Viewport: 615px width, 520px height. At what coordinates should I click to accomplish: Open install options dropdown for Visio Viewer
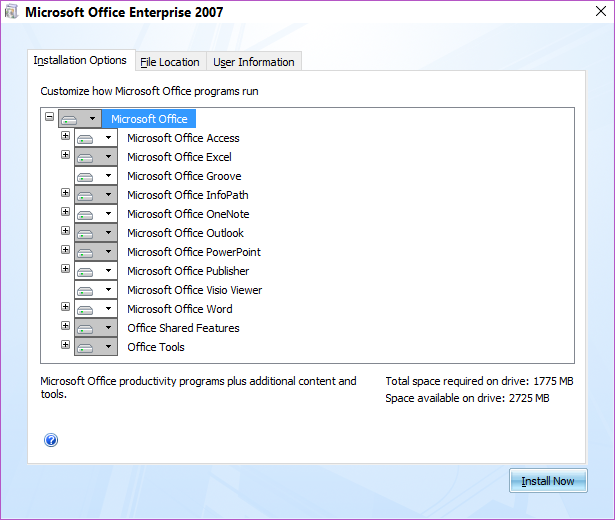click(108, 290)
